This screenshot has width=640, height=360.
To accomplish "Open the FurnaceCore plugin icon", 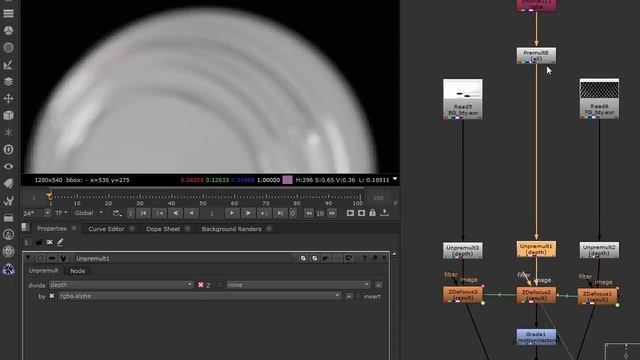I will (x=8, y=234).
